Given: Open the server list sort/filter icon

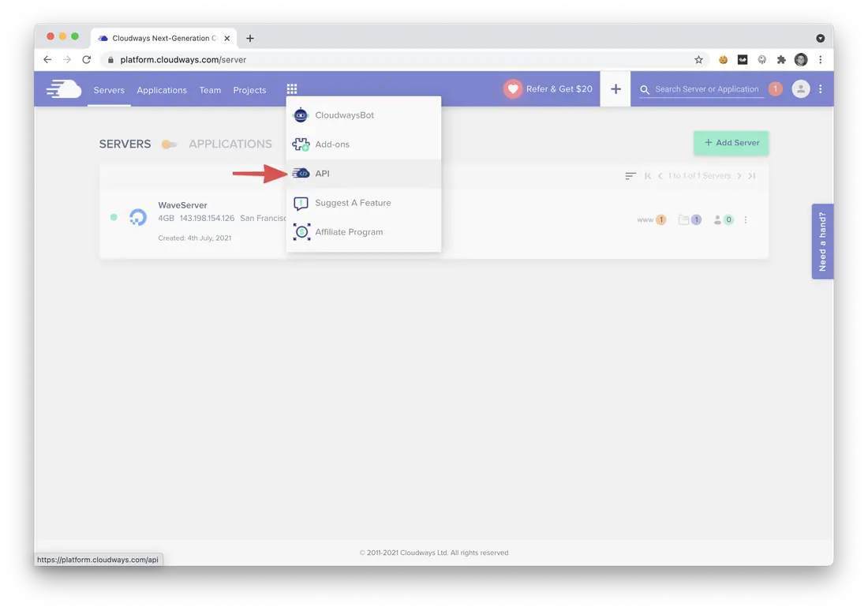Looking at the screenshot, I should click(x=630, y=175).
